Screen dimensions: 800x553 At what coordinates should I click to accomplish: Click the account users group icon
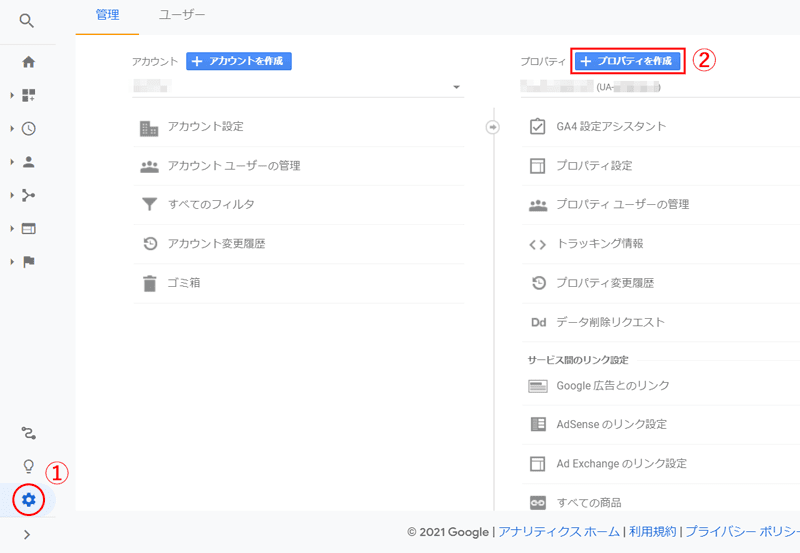149,166
